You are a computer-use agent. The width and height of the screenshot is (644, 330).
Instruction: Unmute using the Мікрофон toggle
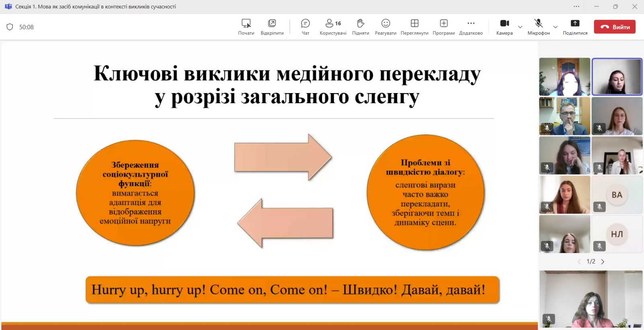click(x=539, y=27)
